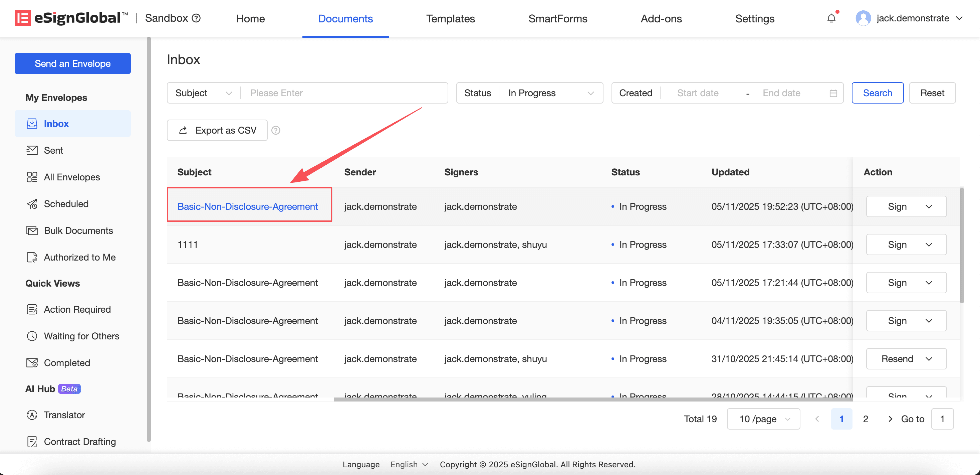The width and height of the screenshot is (980, 475).
Task: Expand the Status In Progress dropdown
Action: point(550,93)
